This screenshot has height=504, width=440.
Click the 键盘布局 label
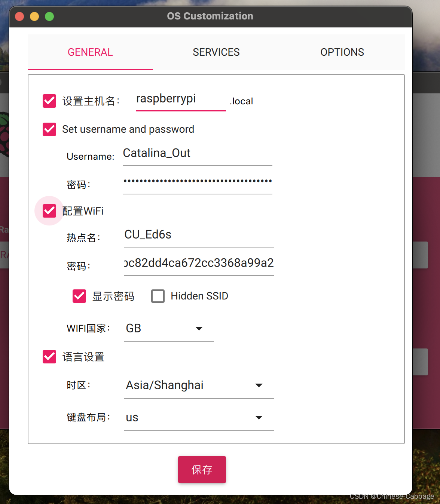pos(88,418)
